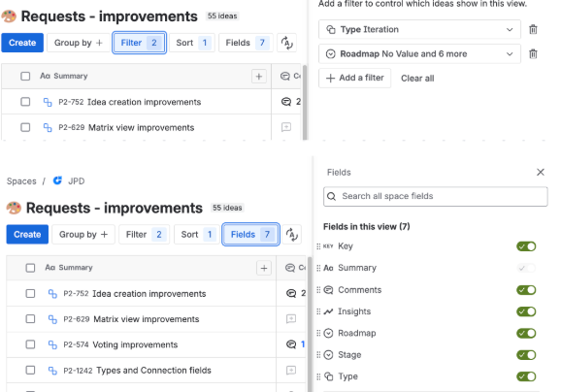Click the auto-translate icon beside lower Fields button

[291, 235]
